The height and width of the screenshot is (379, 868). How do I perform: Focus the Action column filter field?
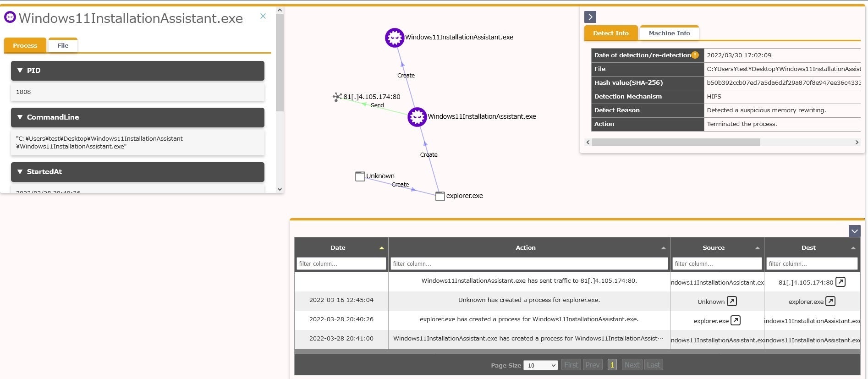pyautogui.click(x=529, y=264)
